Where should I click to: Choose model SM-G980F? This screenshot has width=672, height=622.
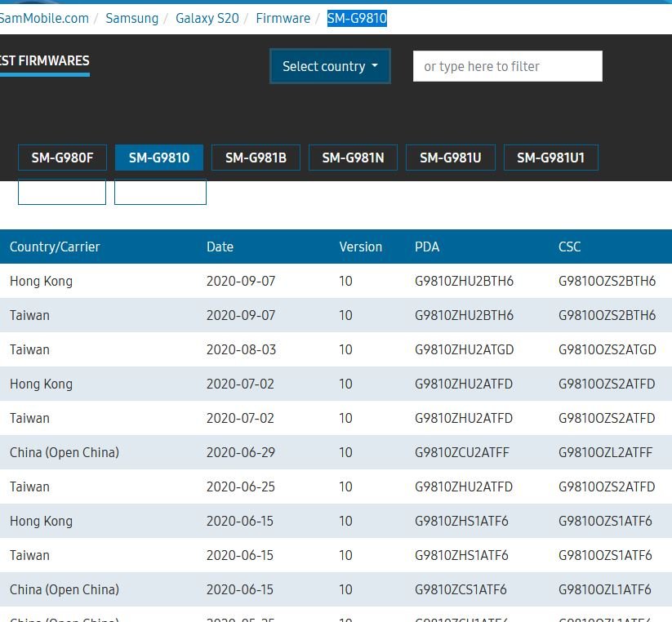coord(62,158)
